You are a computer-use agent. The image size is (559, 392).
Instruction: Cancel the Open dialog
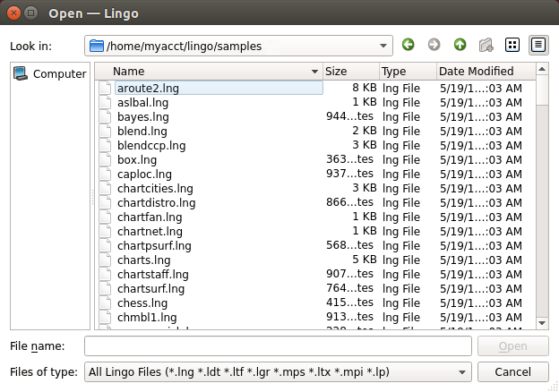(513, 372)
